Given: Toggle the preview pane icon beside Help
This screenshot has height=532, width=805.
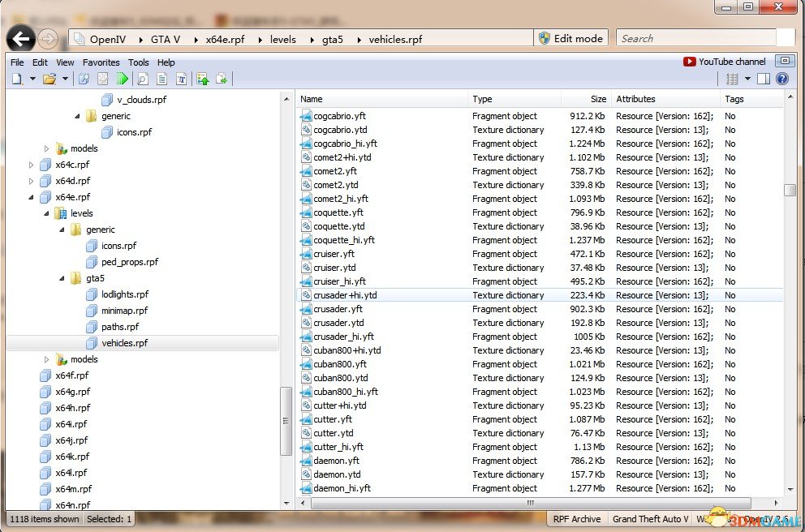Looking at the screenshot, I should click(x=764, y=79).
